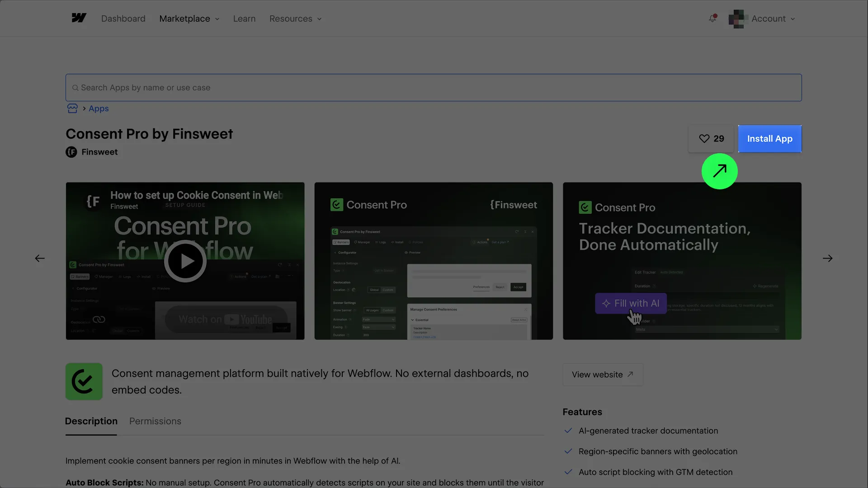The image size is (868, 488).
Task: Focus the Search Apps input field
Action: (x=434, y=88)
